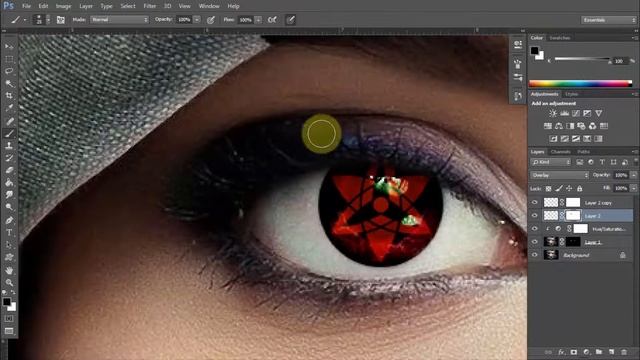Select the Brush tool in the toolbox
The height and width of the screenshot is (360, 640).
tap(9, 133)
